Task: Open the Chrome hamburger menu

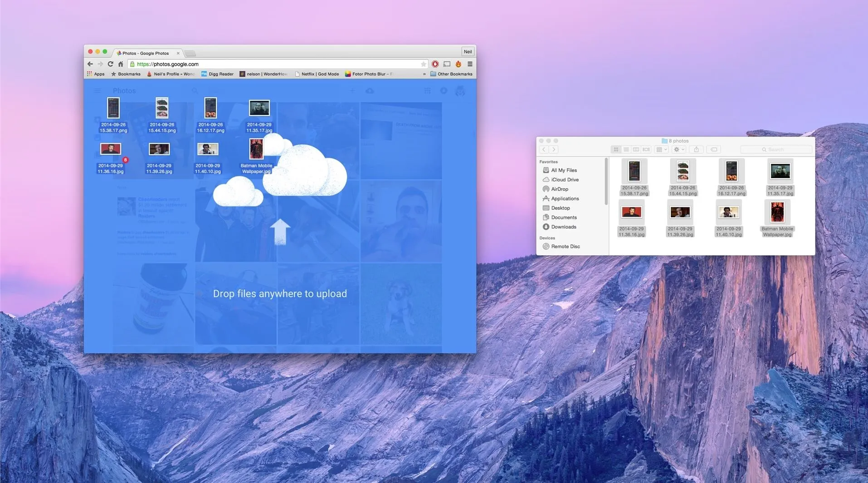Action: pyautogui.click(x=470, y=64)
